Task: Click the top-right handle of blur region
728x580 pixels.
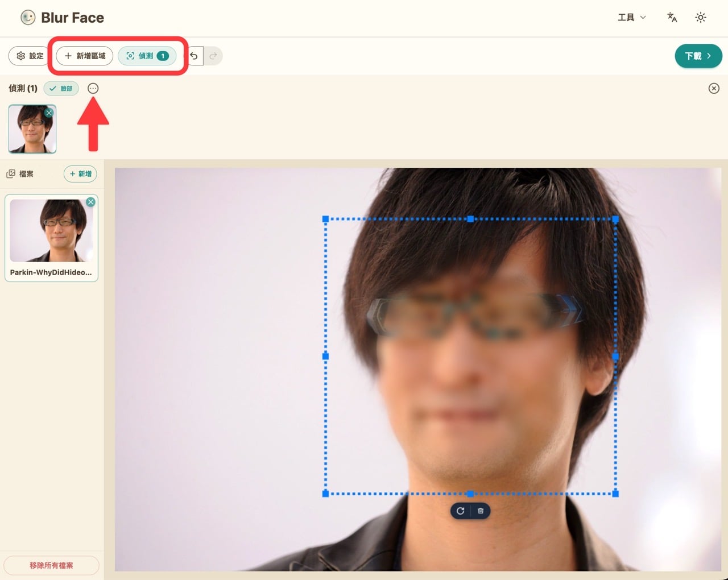Action: 615,219
